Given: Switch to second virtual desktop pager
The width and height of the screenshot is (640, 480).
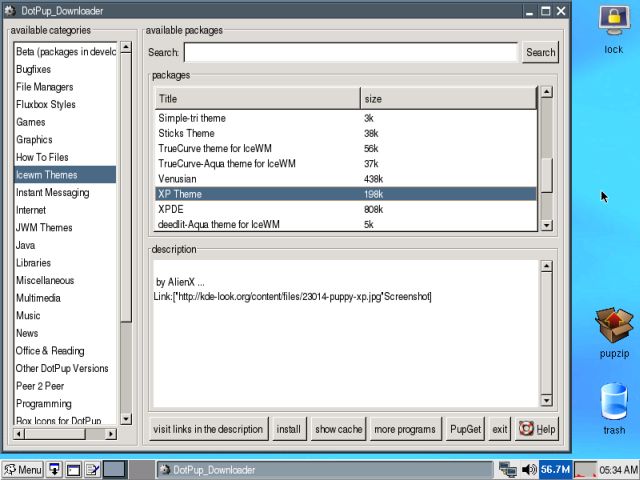Looking at the screenshot, I should (x=141, y=469).
